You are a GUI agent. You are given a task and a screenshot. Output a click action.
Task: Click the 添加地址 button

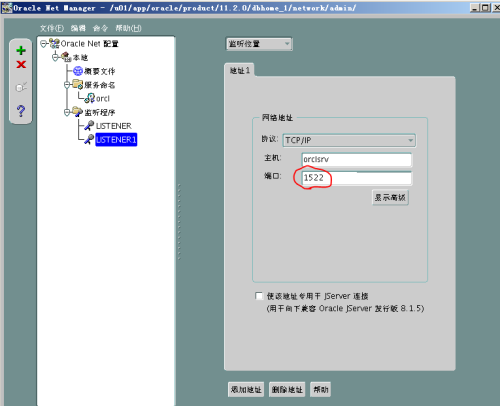point(246,389)
